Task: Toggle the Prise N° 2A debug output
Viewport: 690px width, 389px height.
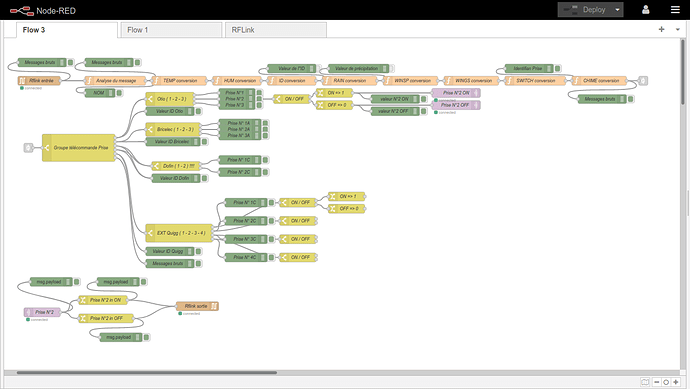Action: coord(265,129)
